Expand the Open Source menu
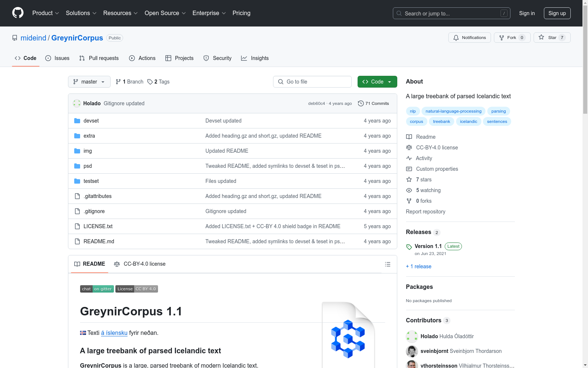Screen dimensions: 588x368 (x=165, y=13)
